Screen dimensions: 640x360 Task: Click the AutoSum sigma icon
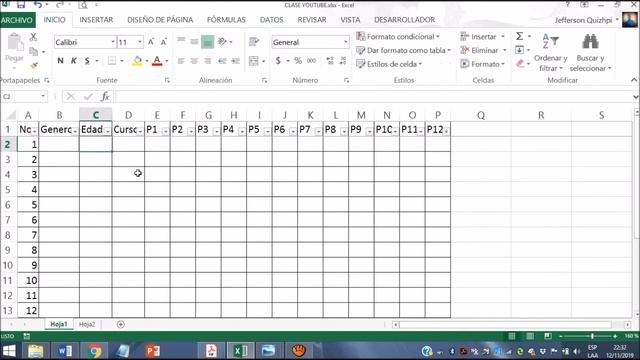click(519, 36)
